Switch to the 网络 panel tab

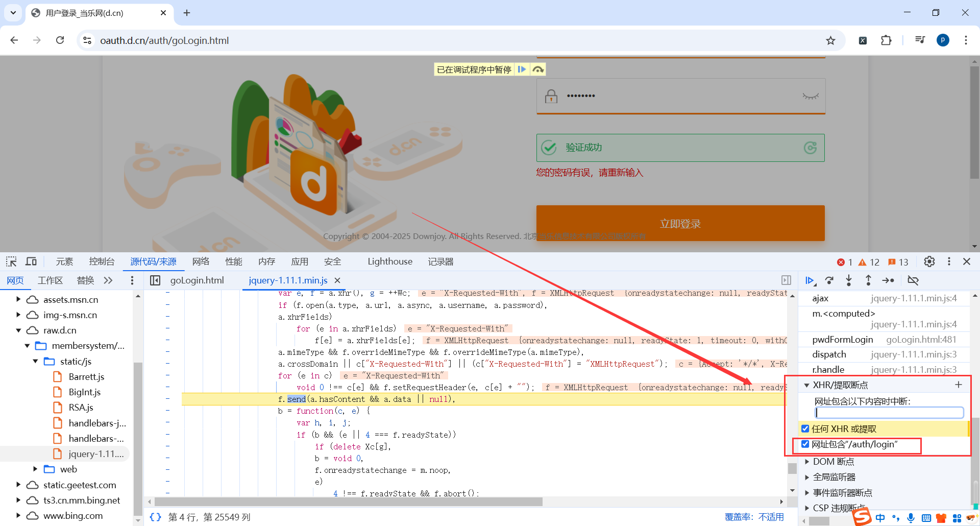[x=201, y=261]
